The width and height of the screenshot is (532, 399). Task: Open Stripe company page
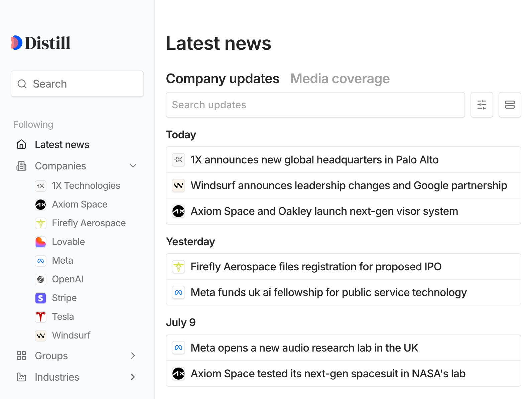tap(64, 298)
